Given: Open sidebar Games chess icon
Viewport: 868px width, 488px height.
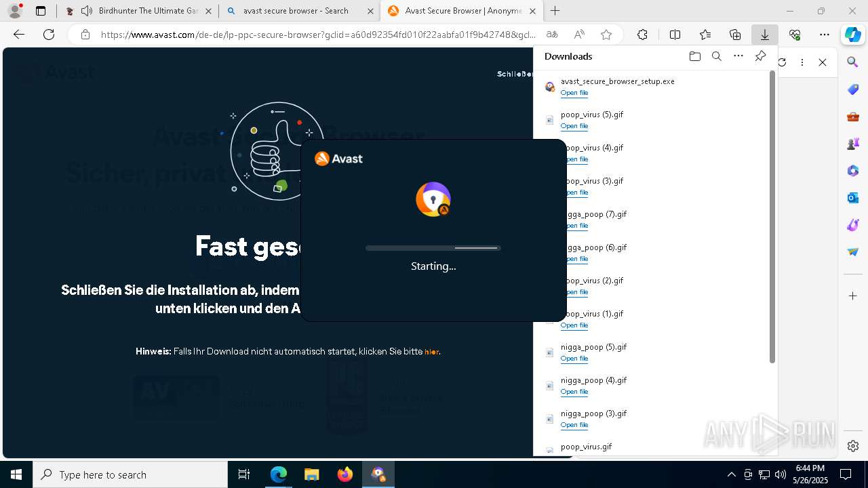Looking at the screenshot, I should point(853,144).
